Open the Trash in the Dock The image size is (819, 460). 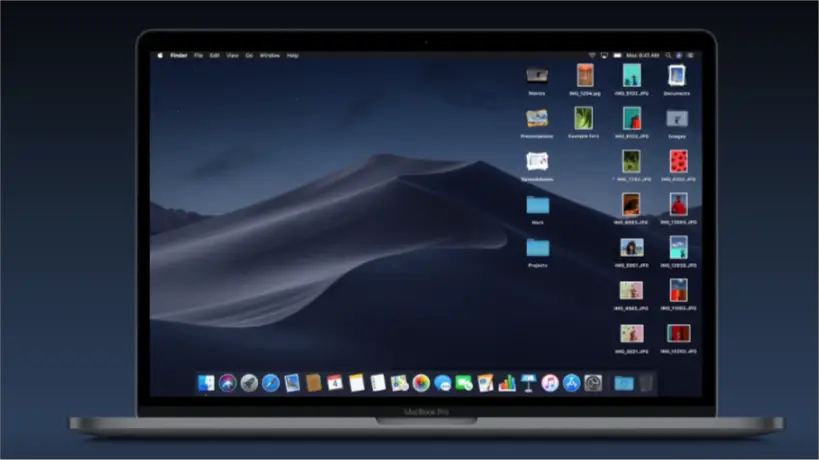coord(646,383)
